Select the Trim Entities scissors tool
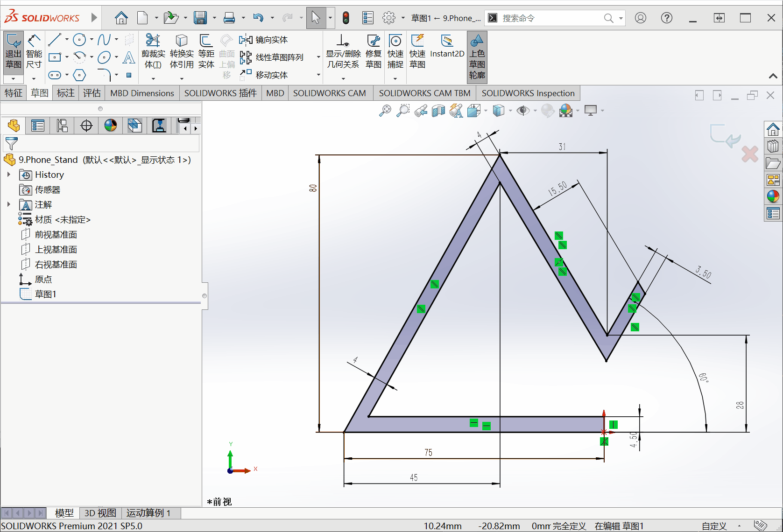The image size is (783, 532). [x=153, y=52]
